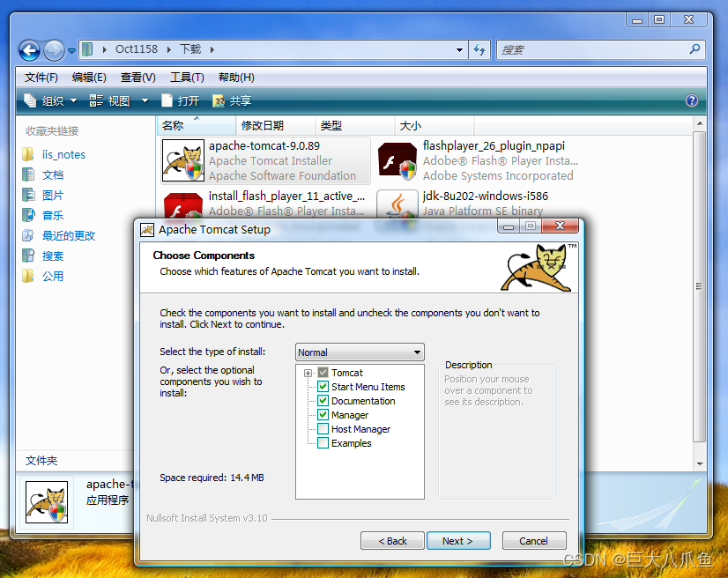
Task: Click Next > to continue setup
Action: (458, 541)
